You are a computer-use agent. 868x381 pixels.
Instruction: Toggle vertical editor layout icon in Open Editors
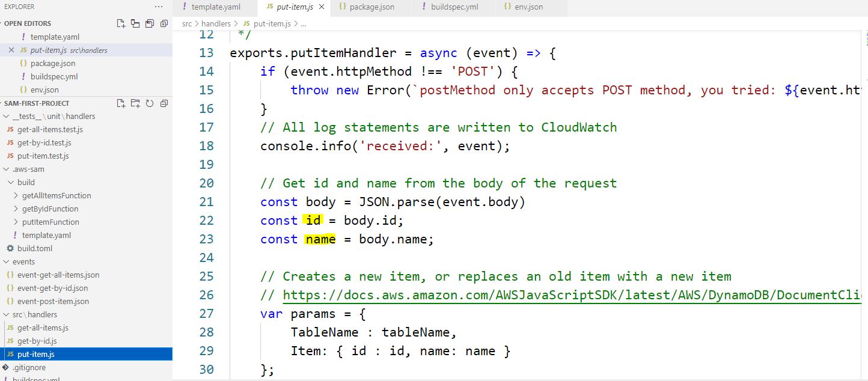[135, 23]
